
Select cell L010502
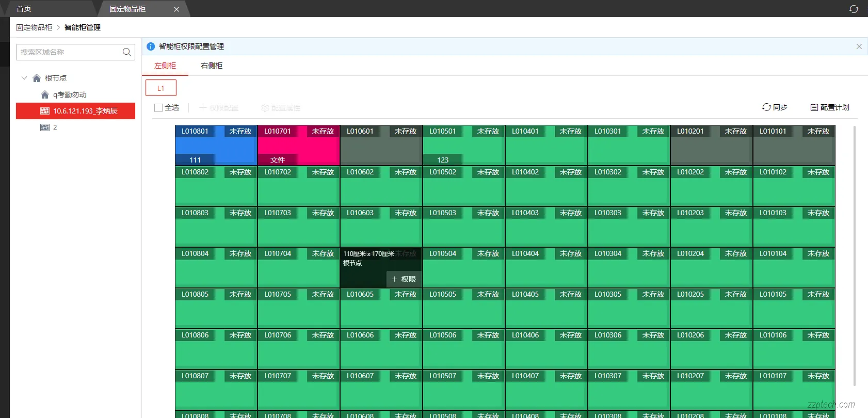click(x=464, y=186)
